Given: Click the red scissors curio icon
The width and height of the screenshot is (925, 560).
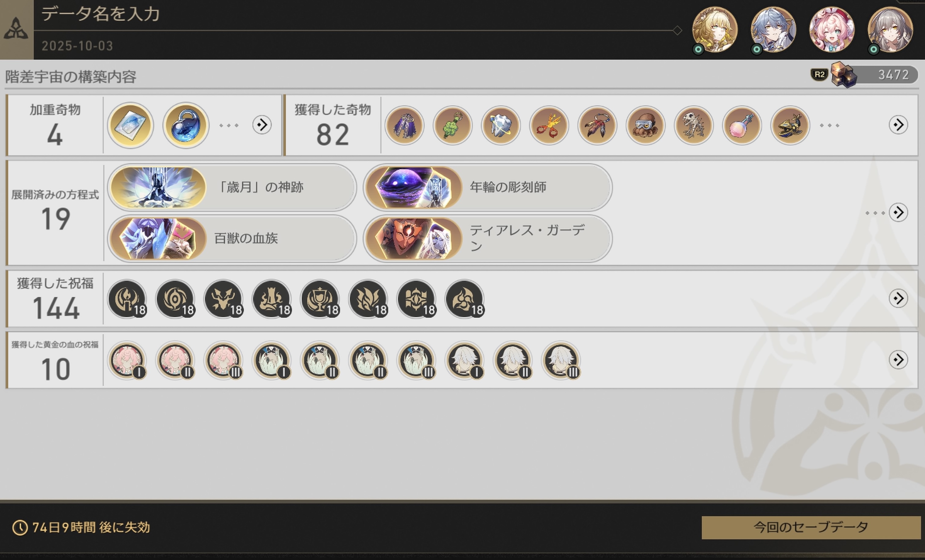Looking at the screenshot, I should click(549, 125).
